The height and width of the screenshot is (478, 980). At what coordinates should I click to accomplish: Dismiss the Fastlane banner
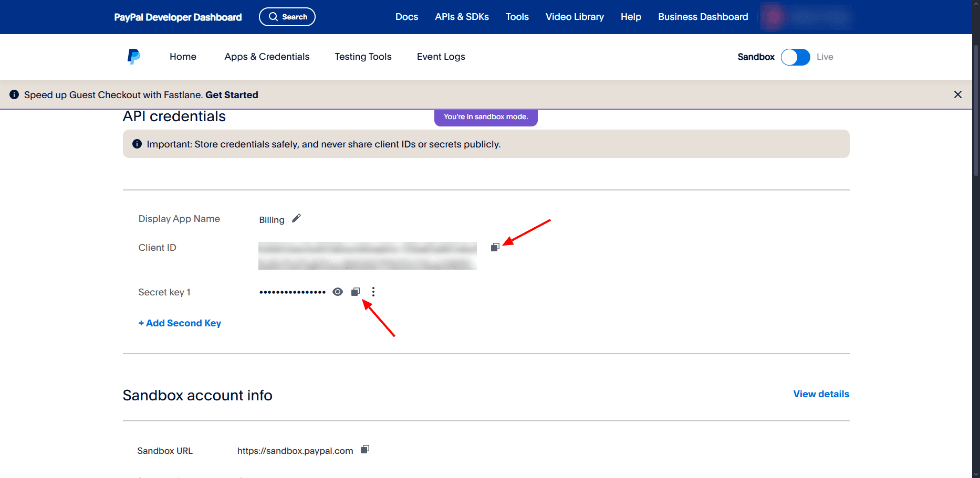point(957,94)
